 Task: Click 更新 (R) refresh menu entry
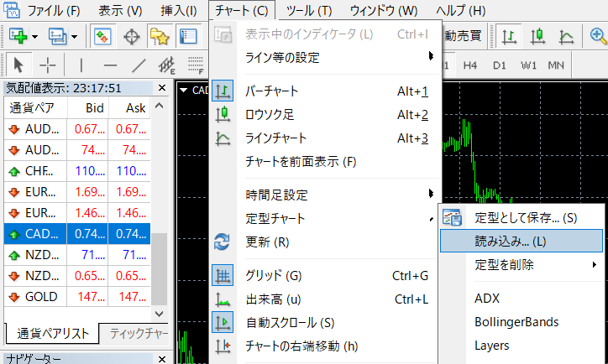(x=324, y=242)
